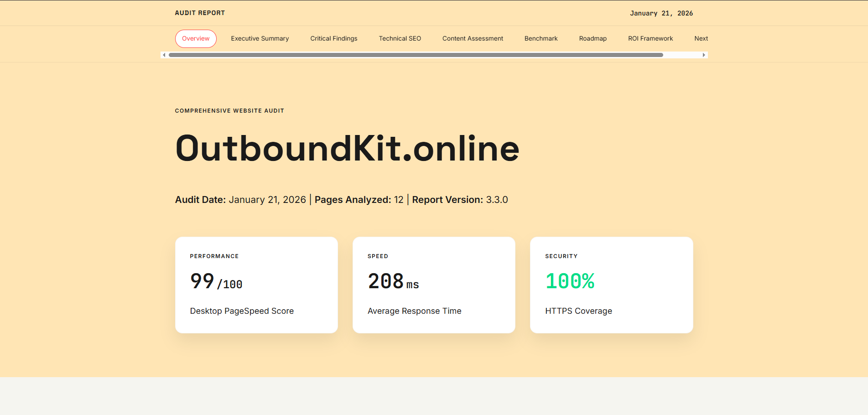Click the Next navigation item
Viewport: 868px width, 415px height.
coord(701,38)
